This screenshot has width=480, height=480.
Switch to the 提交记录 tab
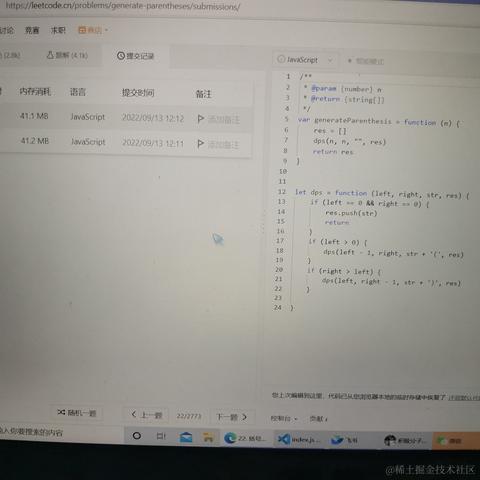click(x=135, y=56)
